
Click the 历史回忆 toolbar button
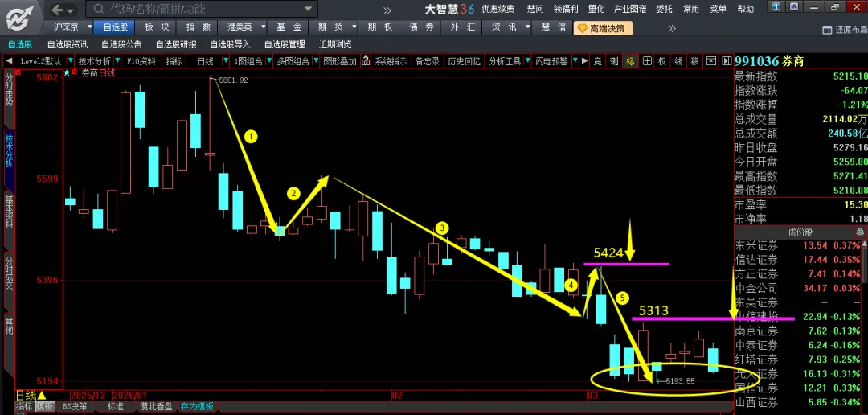464,61
